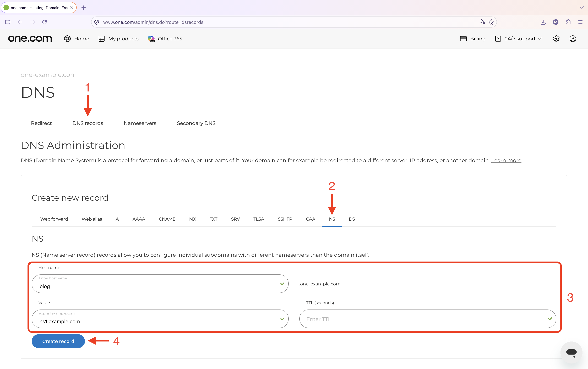Click the browser forward arrow
Image resolution: width=588 pixels, height=369 pixels.
click(x=32, y=22)
